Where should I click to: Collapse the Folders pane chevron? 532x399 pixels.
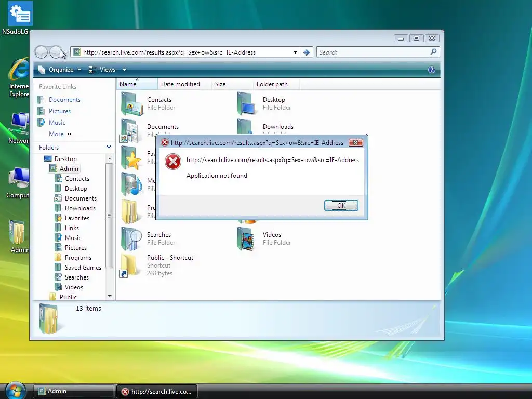[109, 147]
